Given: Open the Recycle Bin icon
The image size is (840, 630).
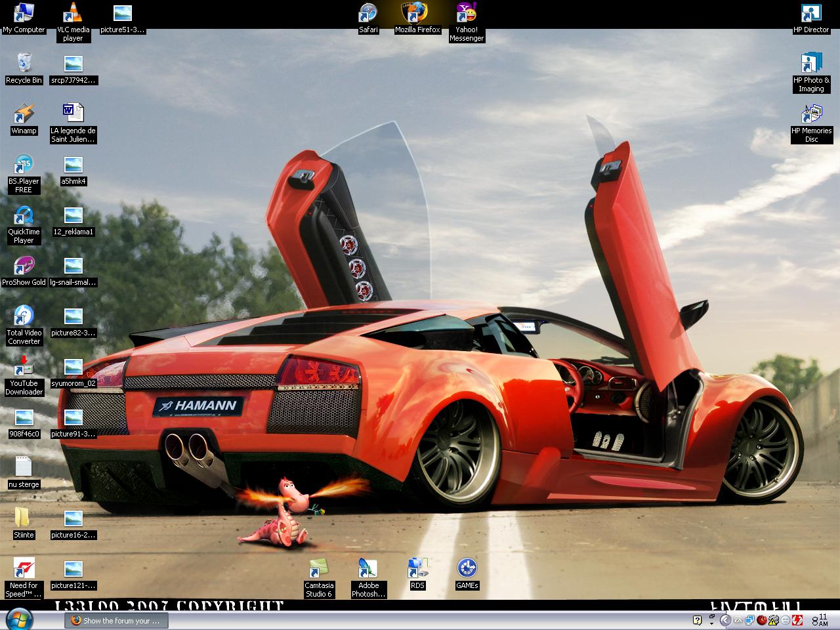Looking at the screenshot, I should tap(24, 69).
